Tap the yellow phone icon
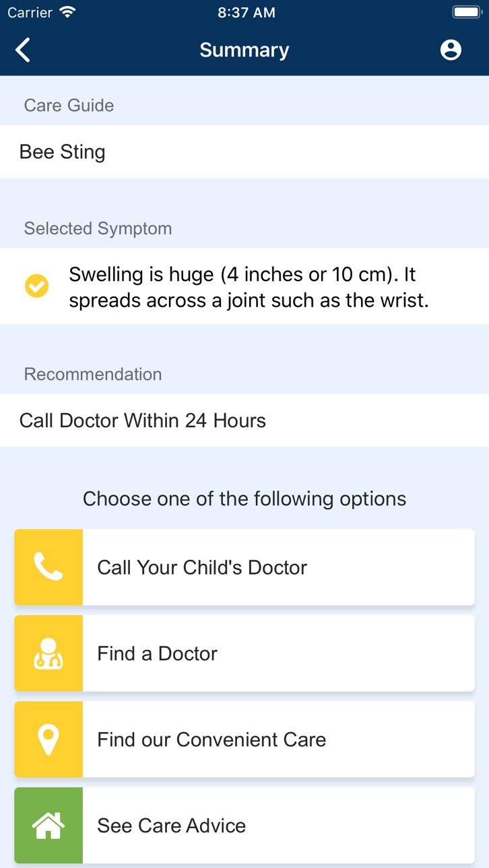 point(48,567)
